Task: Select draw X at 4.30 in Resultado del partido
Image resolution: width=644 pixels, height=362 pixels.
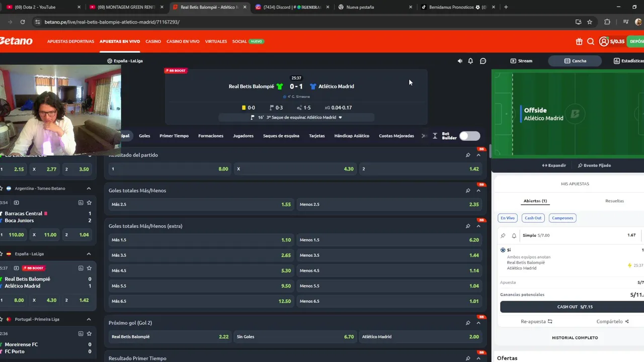Action: [295, 169]
